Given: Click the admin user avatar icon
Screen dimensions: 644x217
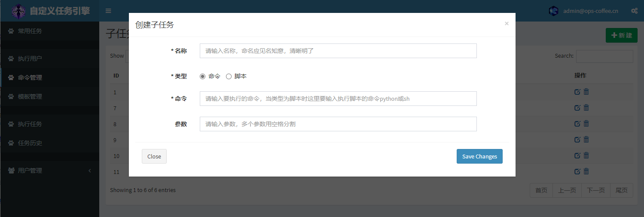Looking at the screenshot, I should [x=554, y=11].
